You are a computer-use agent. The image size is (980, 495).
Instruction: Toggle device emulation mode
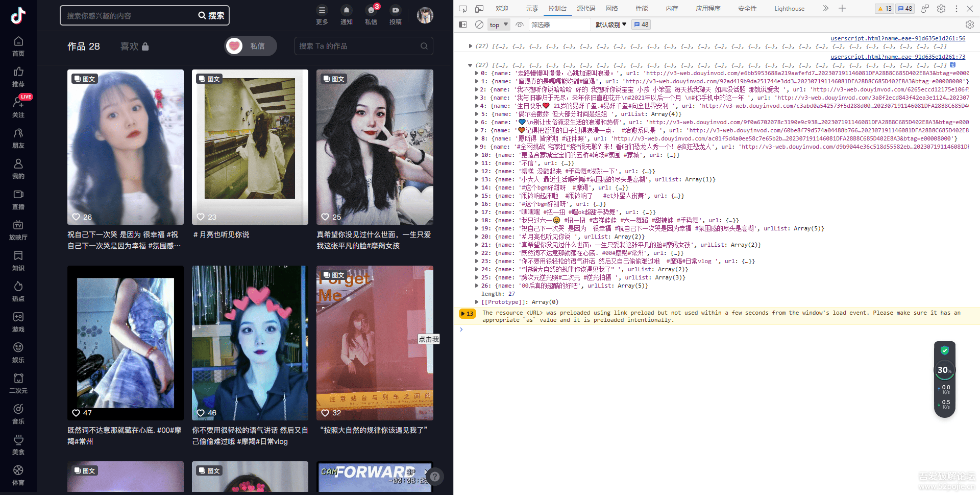point(479,9)
